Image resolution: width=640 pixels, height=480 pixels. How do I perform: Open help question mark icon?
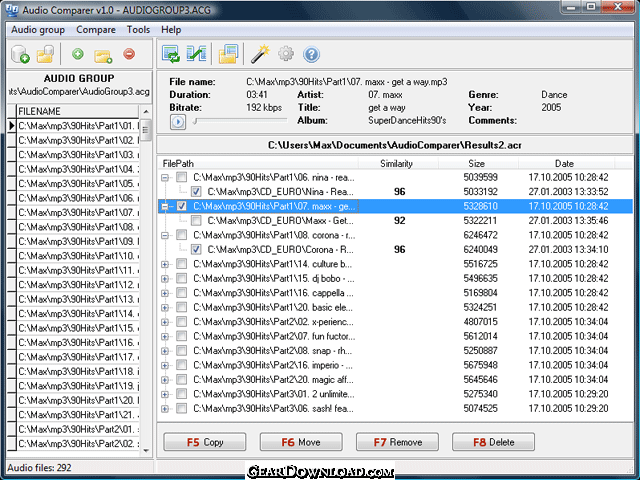pos(311,54)
